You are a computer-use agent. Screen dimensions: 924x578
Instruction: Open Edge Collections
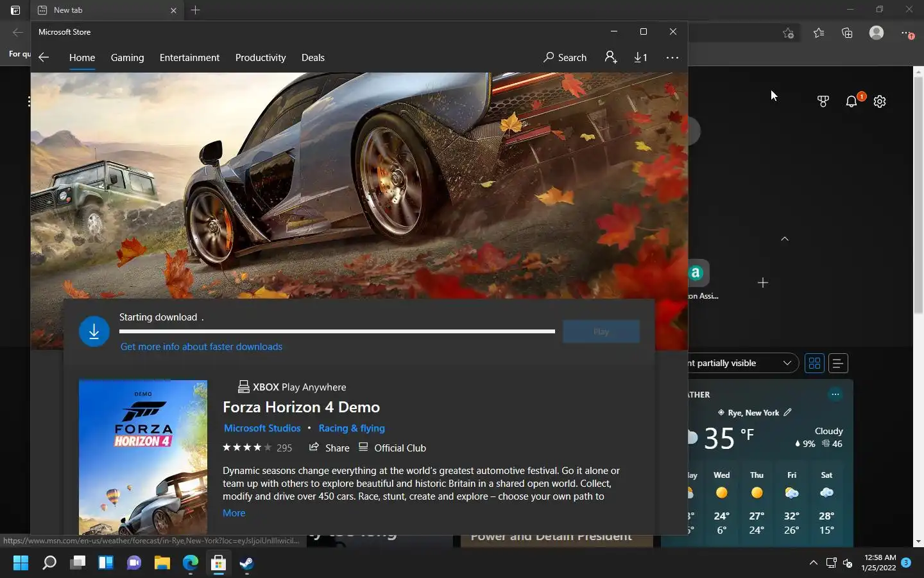click(847, 33)
